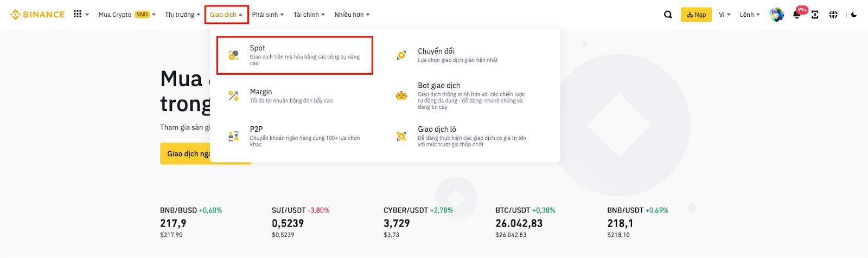The image size is (868, 258).
Task: Expand the Mua Crypto dropdown
Action: pyautogui.click(x=127, y=15)
